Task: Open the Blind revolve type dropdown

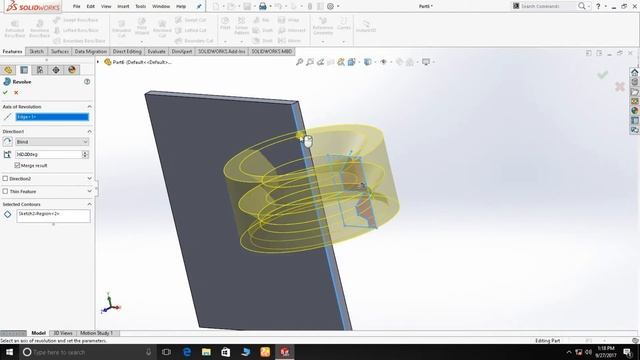Action: (x=52, y=142)
